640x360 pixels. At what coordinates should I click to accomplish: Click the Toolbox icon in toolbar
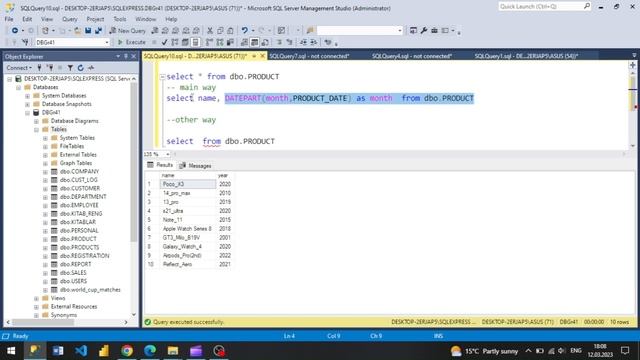point(434,31)
